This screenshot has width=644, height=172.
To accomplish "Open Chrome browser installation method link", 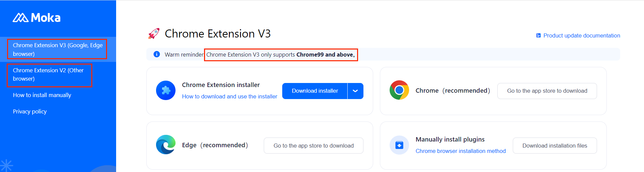I will 460,151.
